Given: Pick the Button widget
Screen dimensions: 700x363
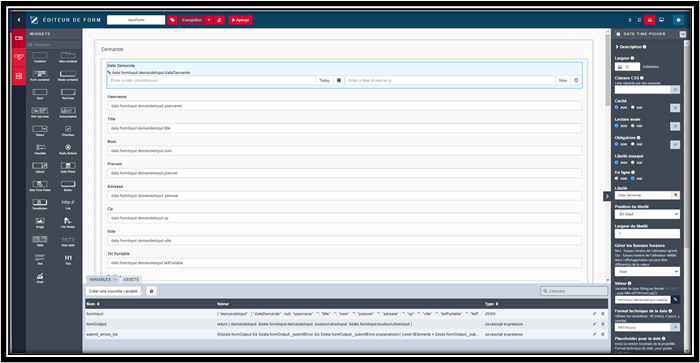Looking at the screenshot, I should 68,185.
